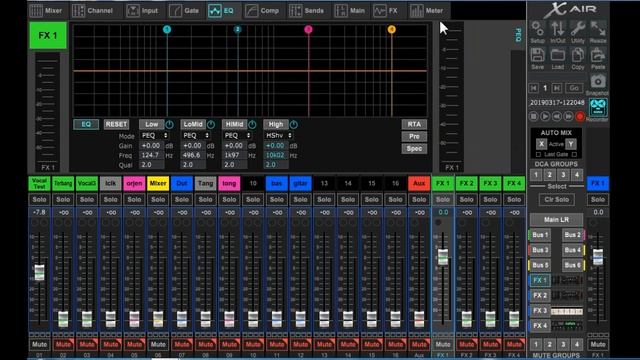The image size is (640, 360).
Task: Select Bus 6 sends layer
Action: 572,265
